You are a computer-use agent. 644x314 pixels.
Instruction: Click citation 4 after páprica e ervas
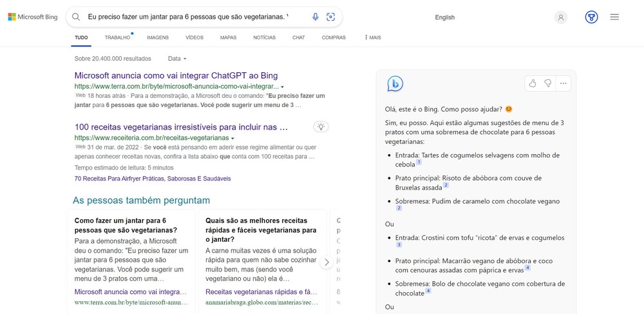[x=527, y=268]
